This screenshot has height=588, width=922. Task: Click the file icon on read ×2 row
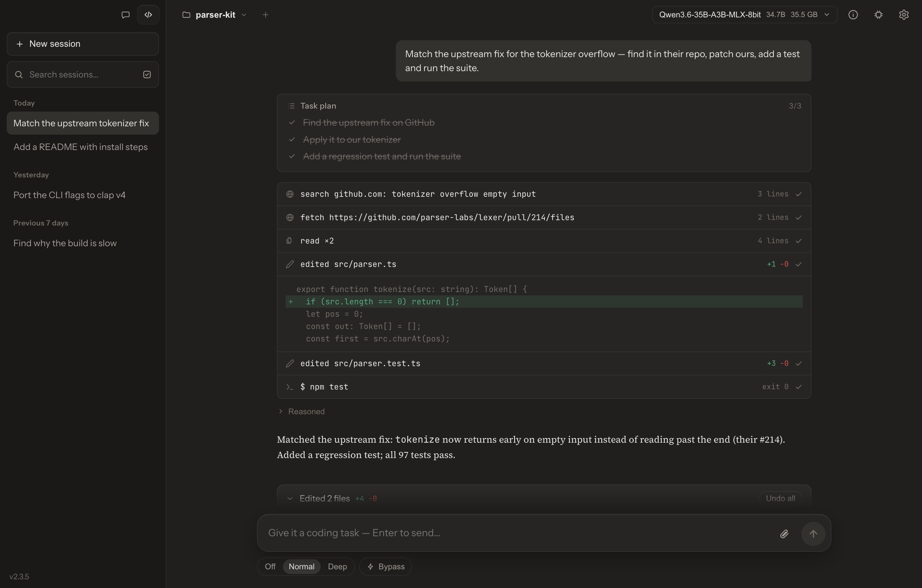click(x=290, y=241)
